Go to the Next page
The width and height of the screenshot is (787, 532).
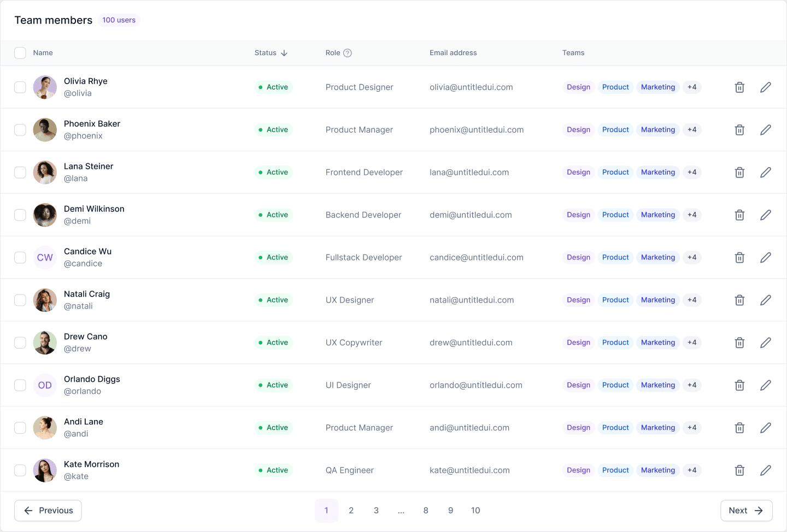(x=747, y=511)
